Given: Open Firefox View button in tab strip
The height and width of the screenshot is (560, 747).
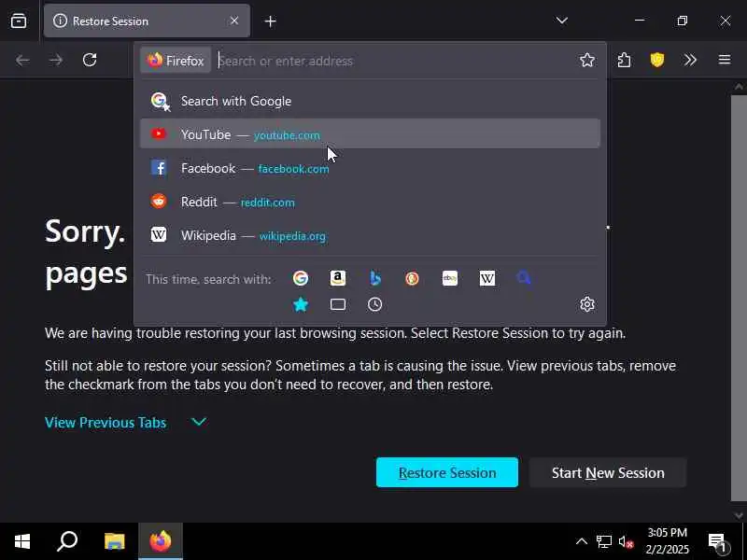Looking at the screenshot, I should [x=19, y=21].
